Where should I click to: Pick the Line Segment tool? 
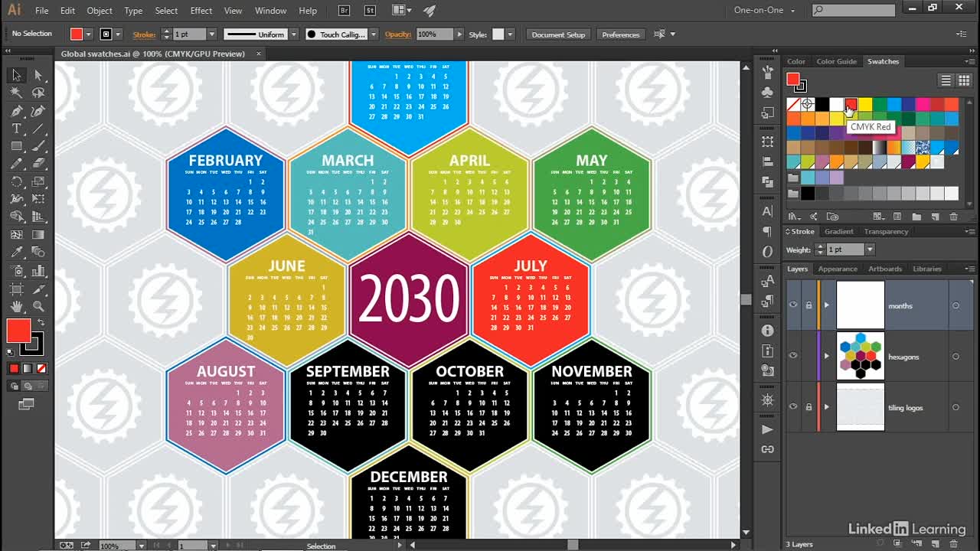coord(38,129)
